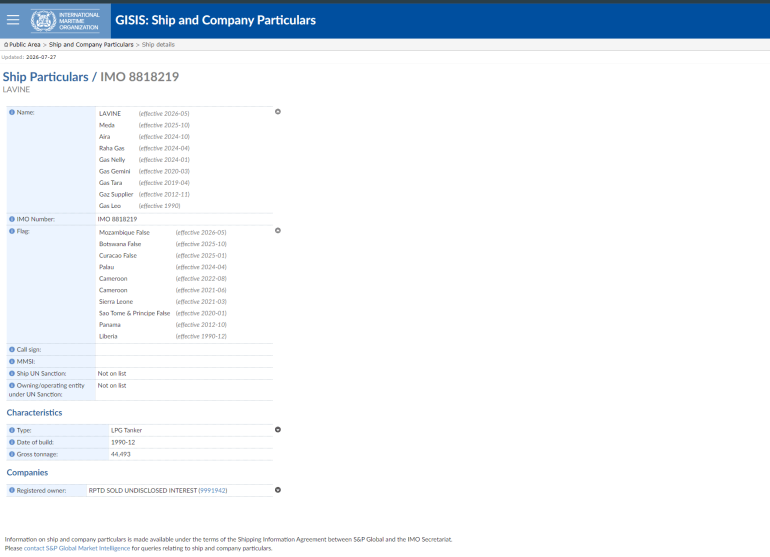This screenshot has height=557, width=770.
Task: Select former name Gas Nelly
Action: click(x=112, y=160)
